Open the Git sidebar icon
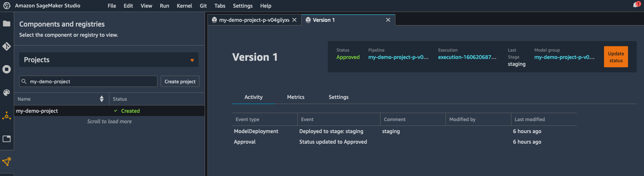 (x=7, y=47)
